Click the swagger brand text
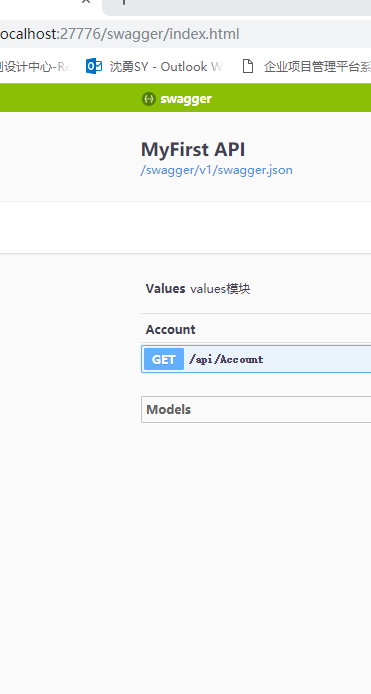The width and height of the screenshot is (371, 694). click(186, 99)
